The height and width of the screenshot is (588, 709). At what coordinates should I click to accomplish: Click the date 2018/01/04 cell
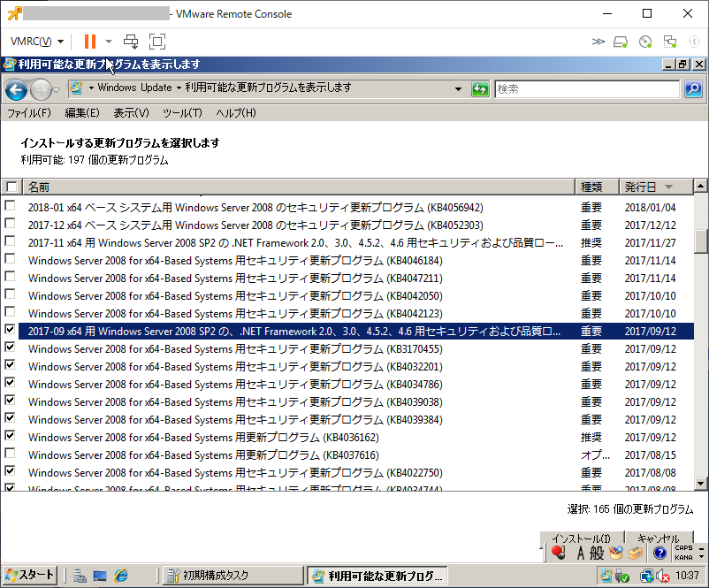651,208
